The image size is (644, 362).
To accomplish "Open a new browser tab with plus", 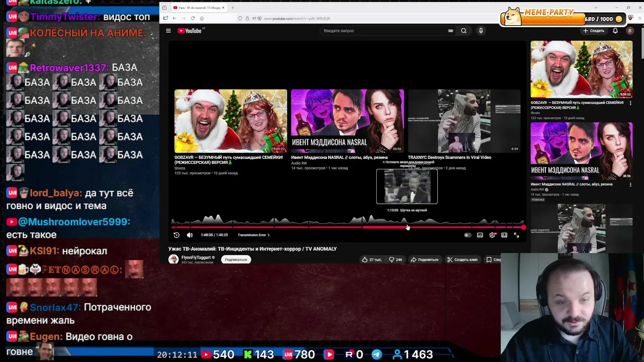I will 232,8.
